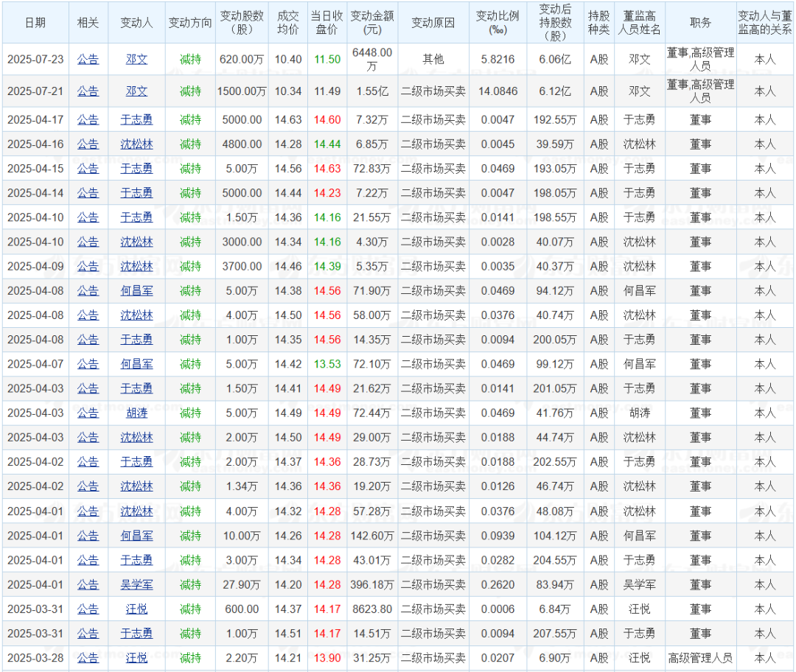Open 沈松林 name link dated 2025-04-09

[x=136, y=266]
